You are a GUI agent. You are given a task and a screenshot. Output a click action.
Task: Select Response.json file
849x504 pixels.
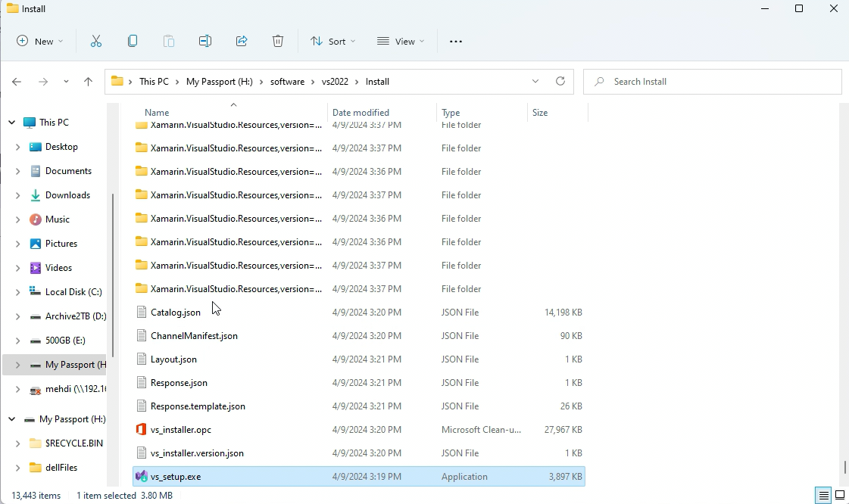coord(359,383)
